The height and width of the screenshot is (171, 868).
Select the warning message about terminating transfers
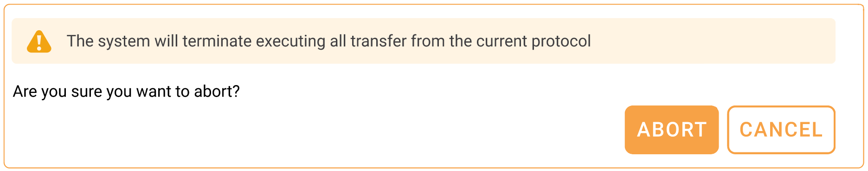coord(328,41)
